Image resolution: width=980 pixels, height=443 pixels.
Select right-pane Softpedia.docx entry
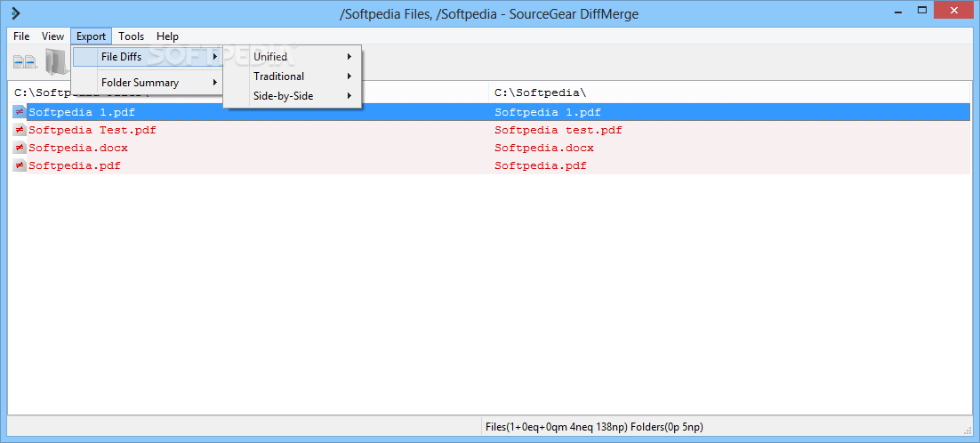(x=543, y=148)
